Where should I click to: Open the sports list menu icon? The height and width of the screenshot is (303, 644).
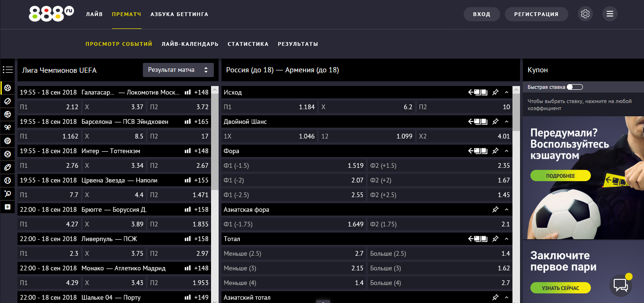(8, 70)
